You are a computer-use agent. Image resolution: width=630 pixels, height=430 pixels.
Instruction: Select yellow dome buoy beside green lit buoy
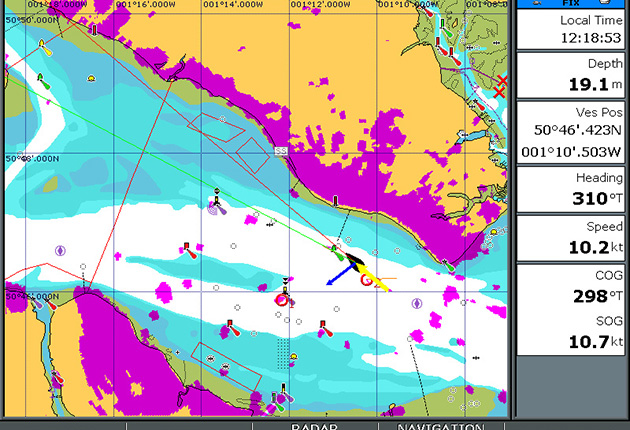pos(92,78)
